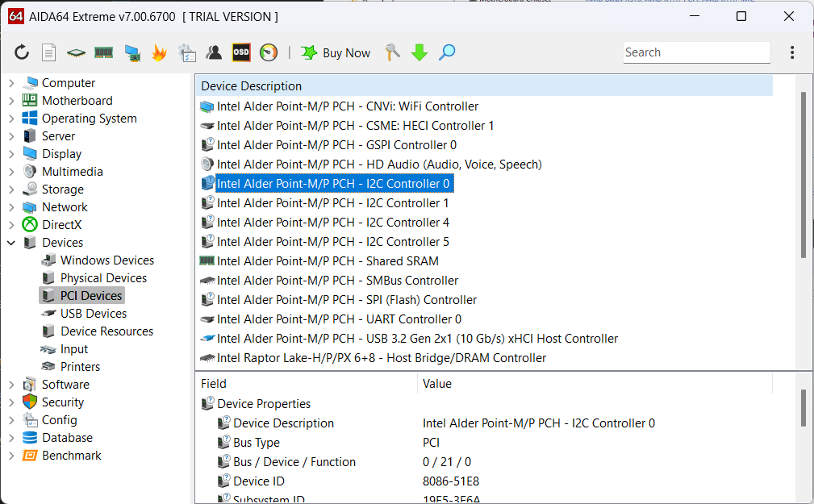Select Printers in the tree
The image size is (814, 504).
coord(80,366)
